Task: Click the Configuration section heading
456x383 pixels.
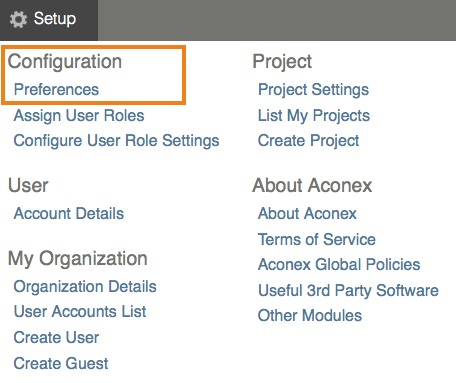Action: (65, 62)
